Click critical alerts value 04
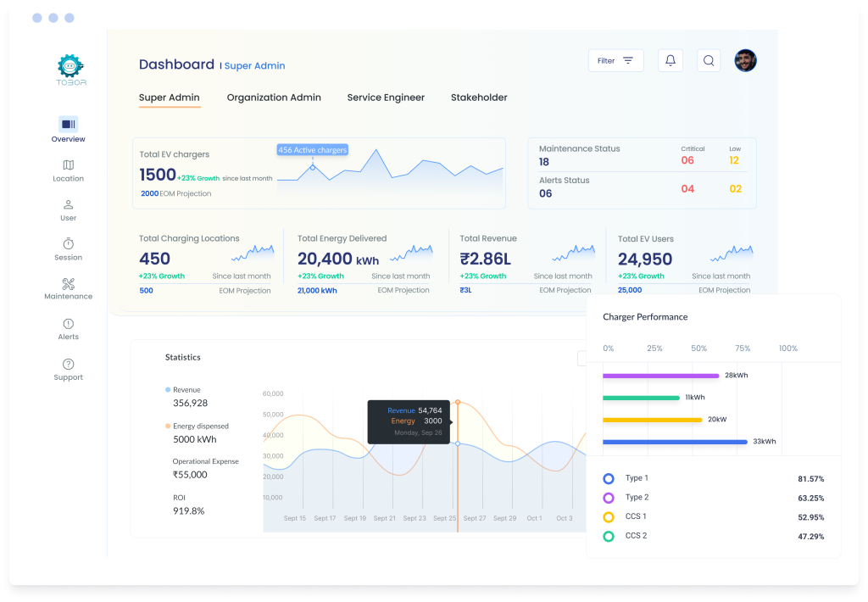868x602 pixels. pos(687,189)
